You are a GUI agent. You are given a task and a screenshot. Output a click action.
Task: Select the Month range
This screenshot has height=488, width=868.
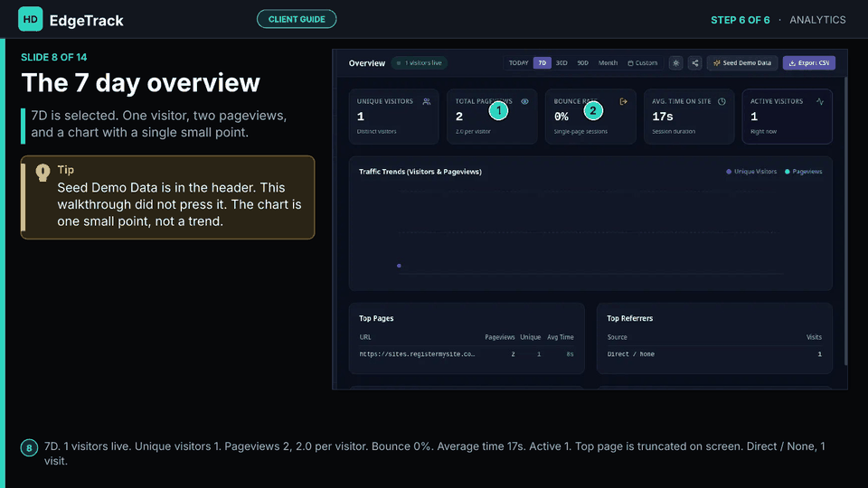coord(608,63)
